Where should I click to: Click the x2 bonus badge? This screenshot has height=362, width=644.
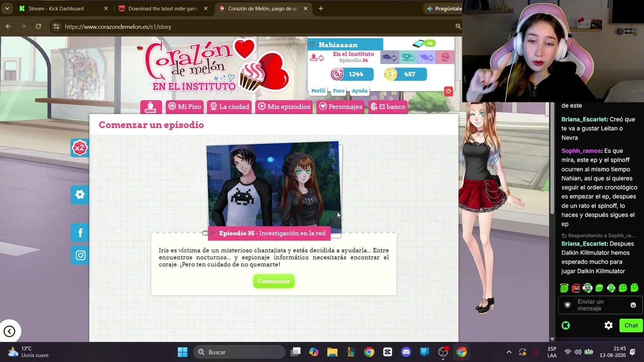coord(79,148)
